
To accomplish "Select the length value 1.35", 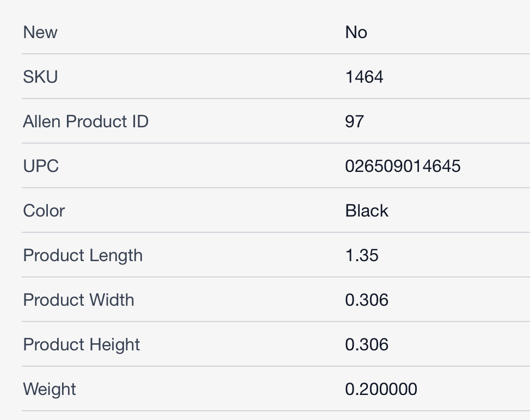I will pos(362,255).
